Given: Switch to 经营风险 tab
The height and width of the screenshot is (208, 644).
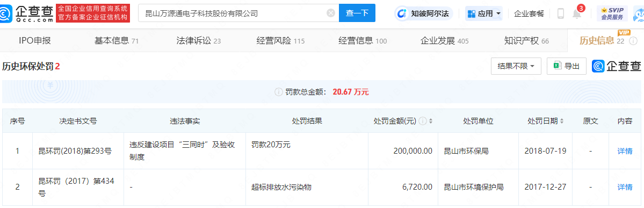Looking at the screenshot, I should (x=280, y=41).
